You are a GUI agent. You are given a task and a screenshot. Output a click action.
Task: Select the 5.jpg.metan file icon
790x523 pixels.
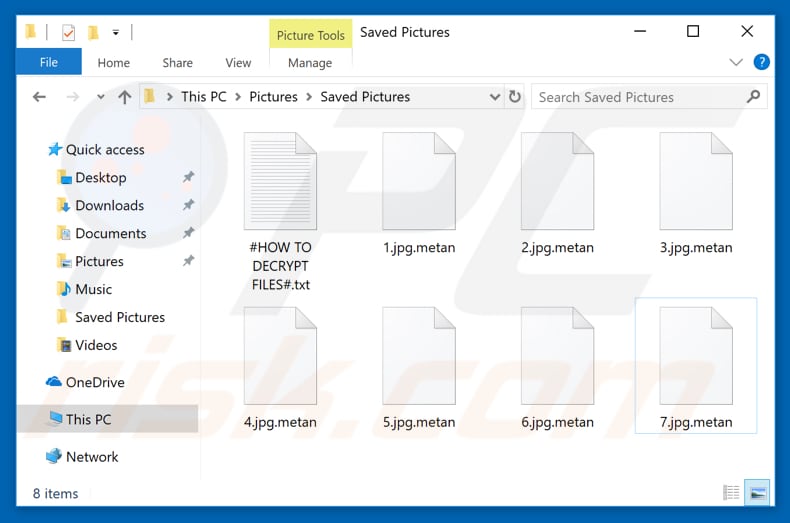[419, 356]
